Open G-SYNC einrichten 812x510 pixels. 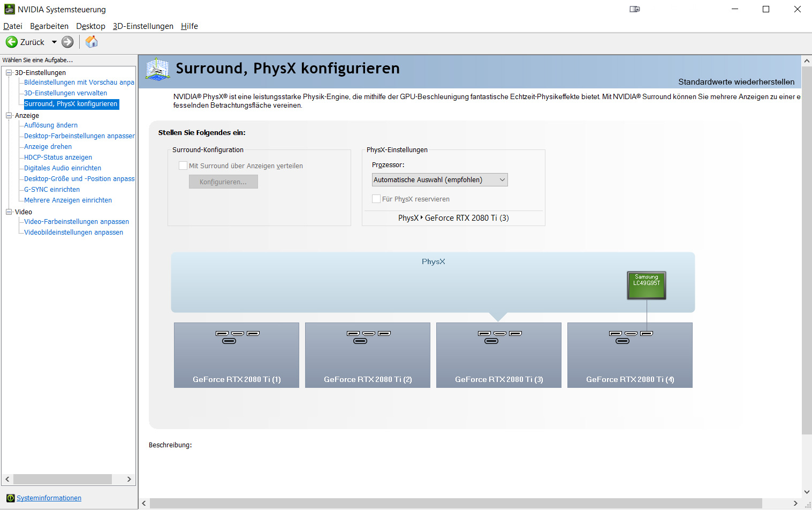point(52,190)
